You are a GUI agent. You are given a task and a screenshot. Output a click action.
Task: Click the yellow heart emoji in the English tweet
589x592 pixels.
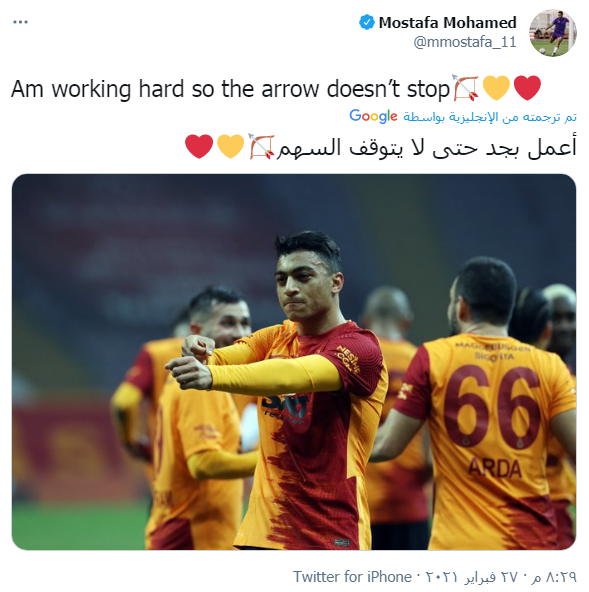click(x=496, y=88)
